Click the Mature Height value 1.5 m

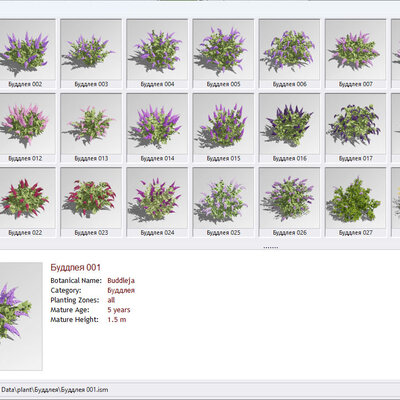117,320
